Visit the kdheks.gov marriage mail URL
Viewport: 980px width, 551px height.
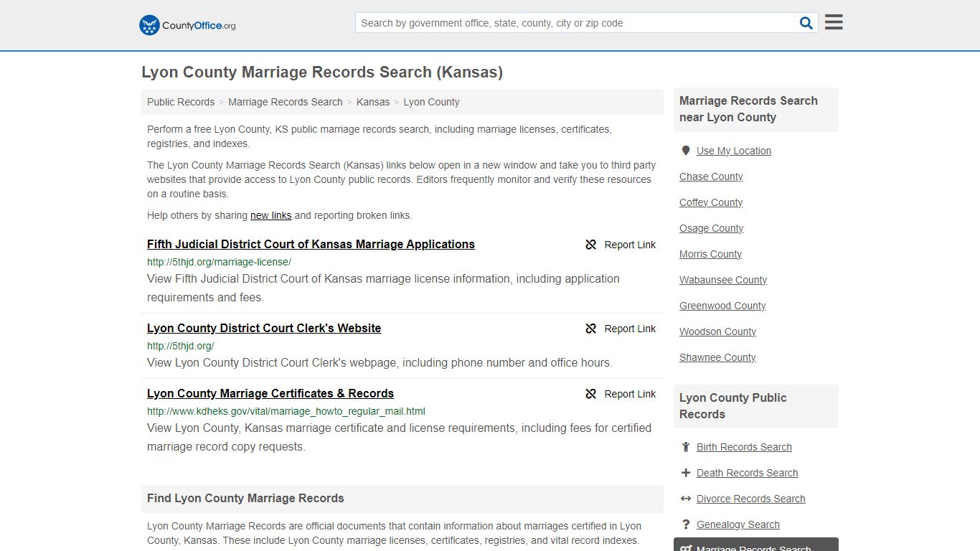286,411
